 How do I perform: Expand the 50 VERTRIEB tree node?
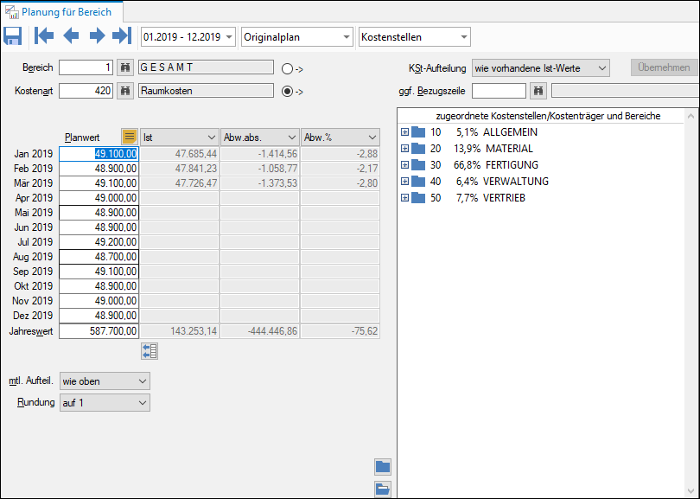[404, 198]
